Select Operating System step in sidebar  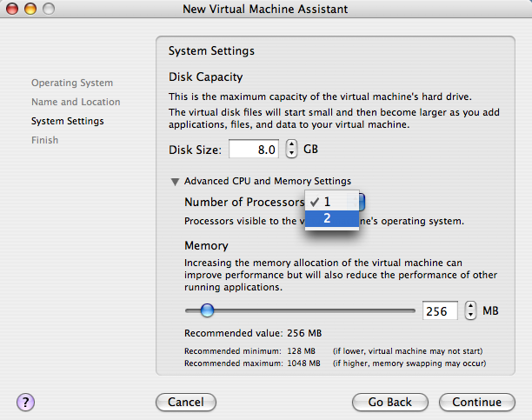[x=72, y=83]
